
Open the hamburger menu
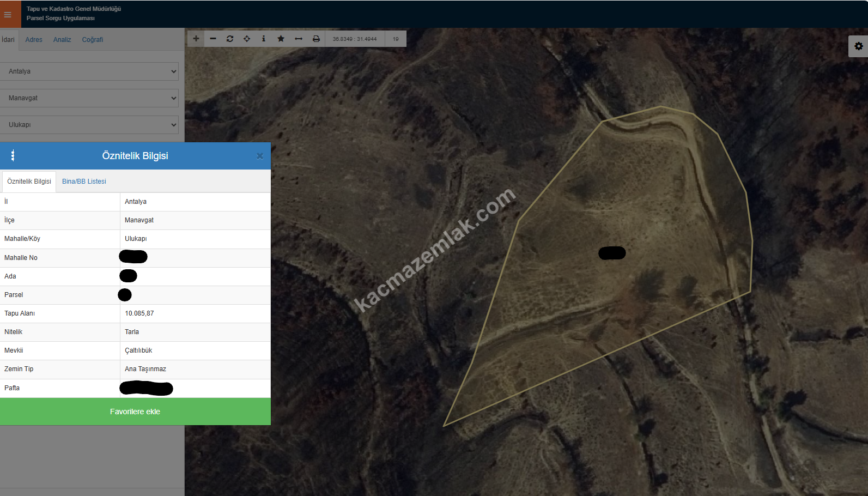coord(8,14)
